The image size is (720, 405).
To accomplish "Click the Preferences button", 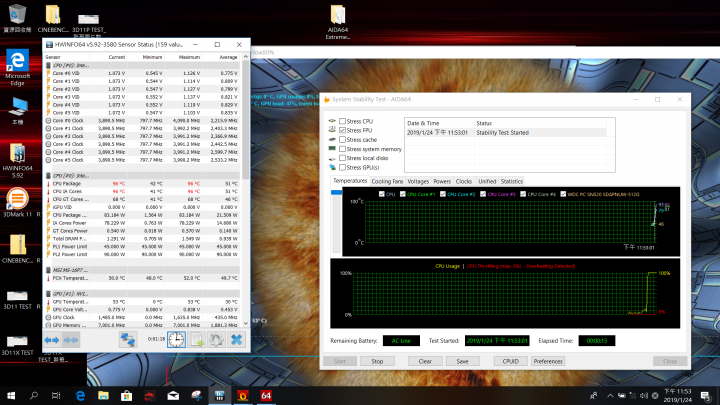I will coord(548,360).
